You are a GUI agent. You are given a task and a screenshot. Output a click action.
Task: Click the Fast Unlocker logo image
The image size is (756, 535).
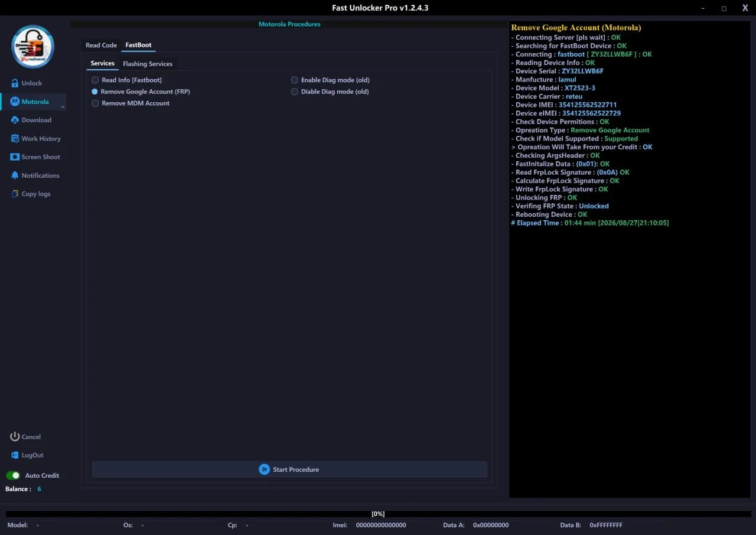click(x=33, y=47)
